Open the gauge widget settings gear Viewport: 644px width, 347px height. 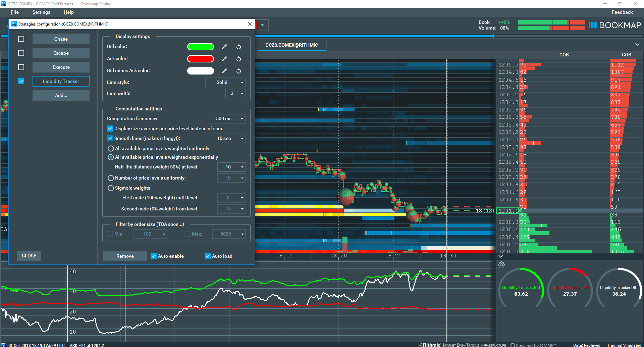tap(501, 265)
